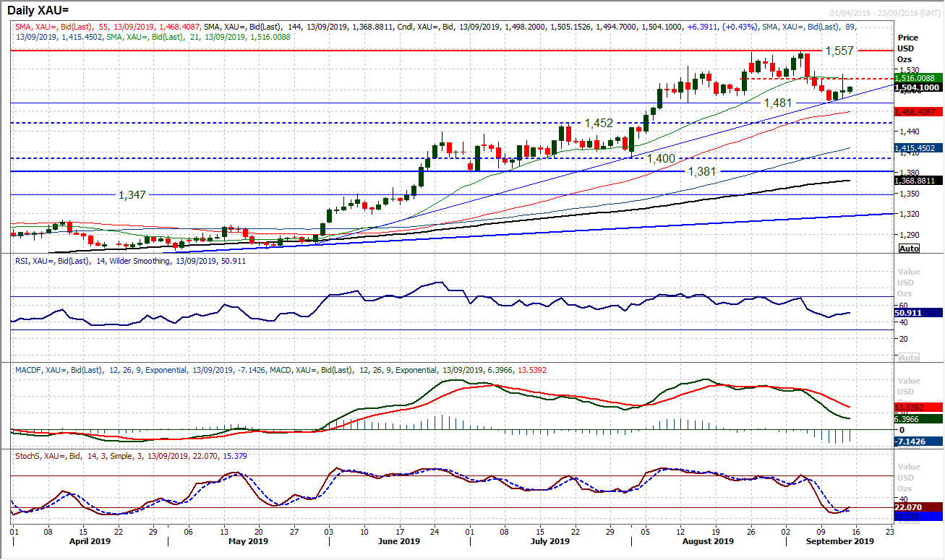Click the 1,481 support level label
The image size is (945, 560).
click(779, 103)
